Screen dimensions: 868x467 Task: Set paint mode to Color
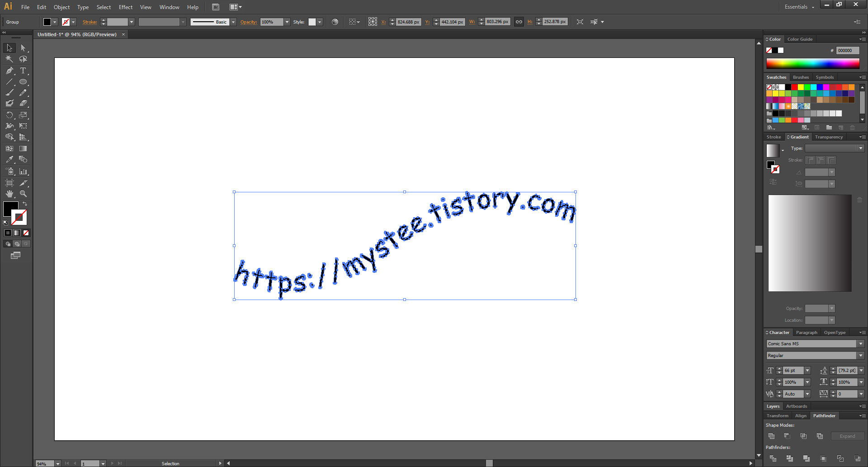[x=8, y=233]
